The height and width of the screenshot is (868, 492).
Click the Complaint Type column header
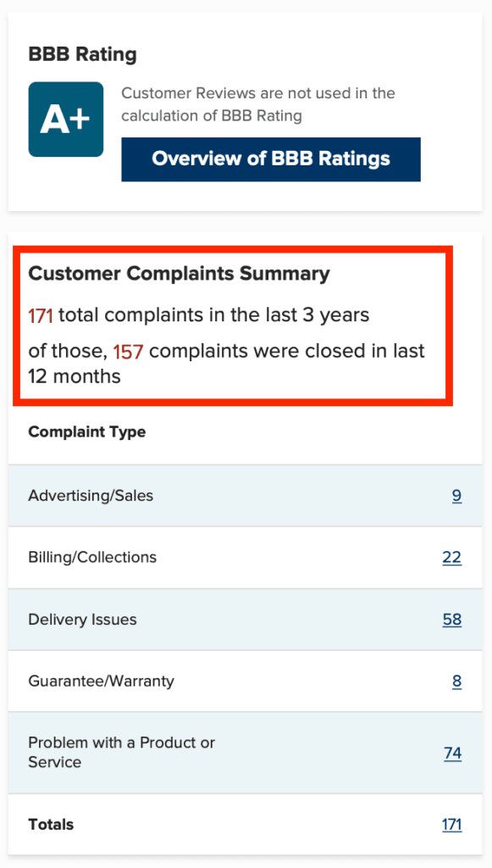point(86,431)
